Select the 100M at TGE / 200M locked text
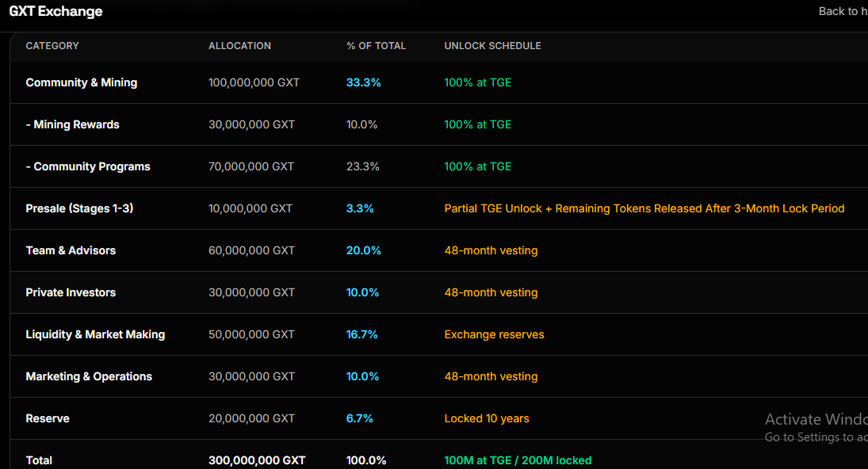Image resolution: width=868 pixels, height=469 pixels. [518, 460]
